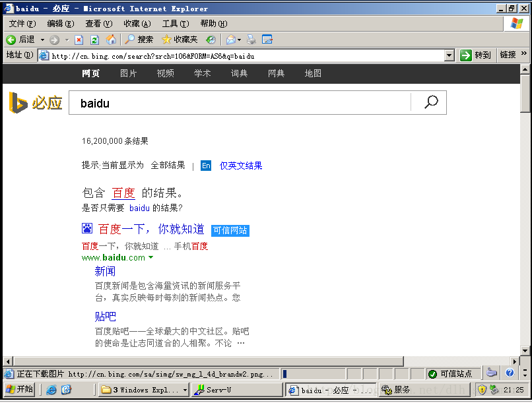Open the address bar dropdown list
The height and width of the screenshot is (403, 532).
click(x=449, y=55)
